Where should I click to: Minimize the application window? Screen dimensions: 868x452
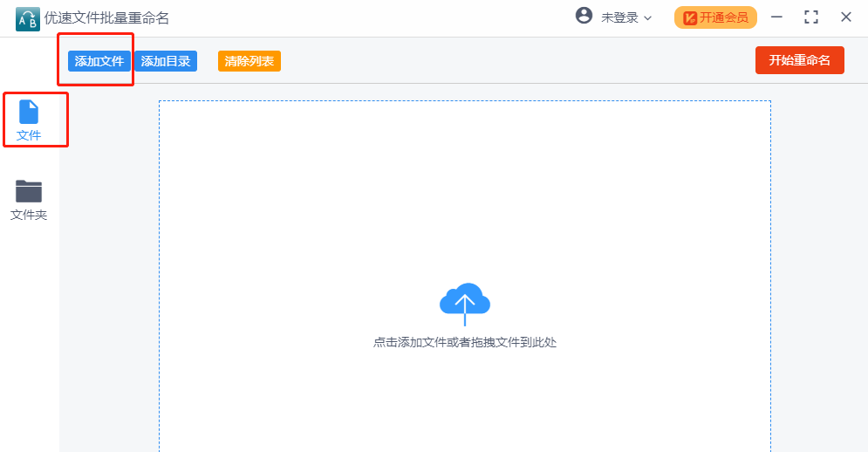(776, 17)
